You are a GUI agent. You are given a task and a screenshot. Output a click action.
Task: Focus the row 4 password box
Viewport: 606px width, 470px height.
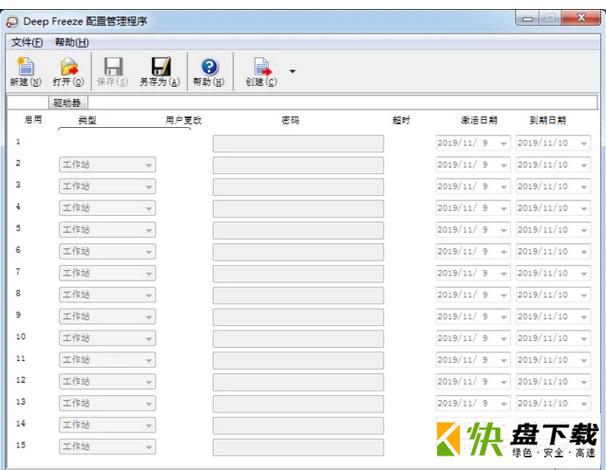tap(298, 208)
